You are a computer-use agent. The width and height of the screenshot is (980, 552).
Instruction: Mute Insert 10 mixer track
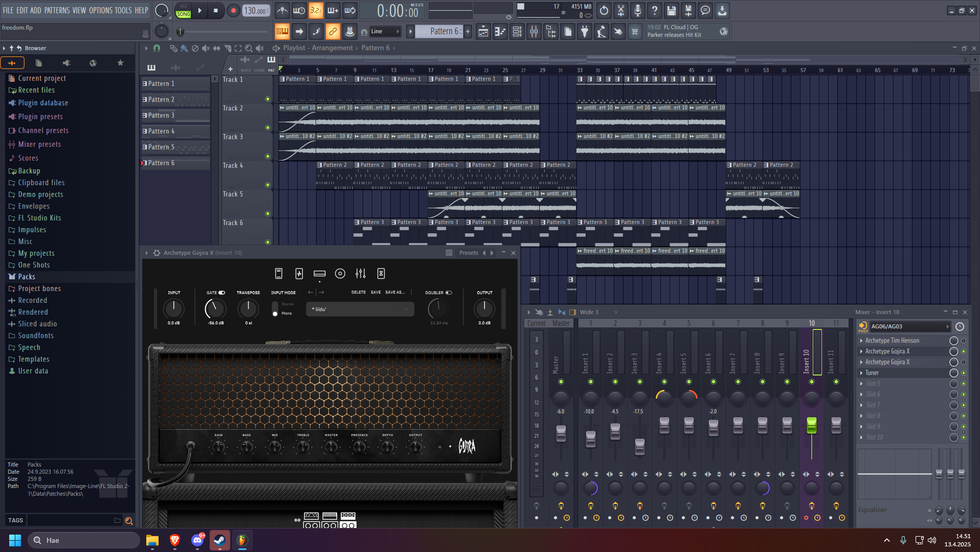tap(812, 382)
